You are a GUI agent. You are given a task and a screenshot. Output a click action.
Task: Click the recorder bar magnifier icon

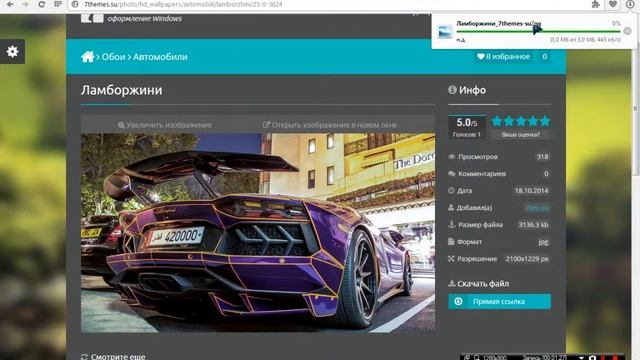pos(476,358)
